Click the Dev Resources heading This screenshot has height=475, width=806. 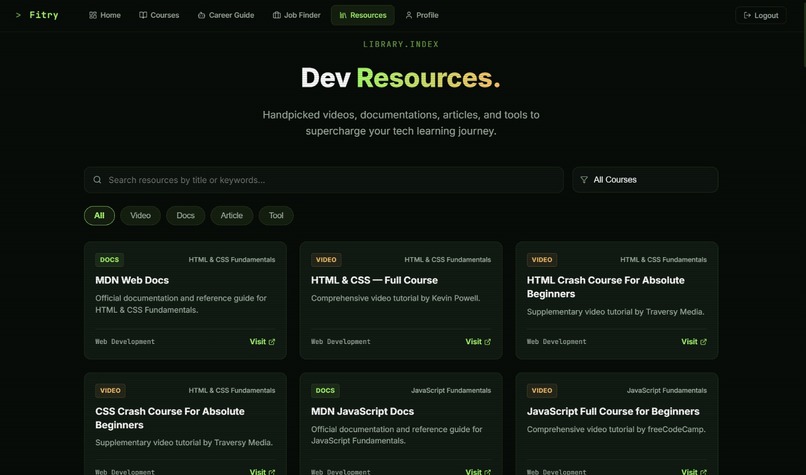click(401, 78)
